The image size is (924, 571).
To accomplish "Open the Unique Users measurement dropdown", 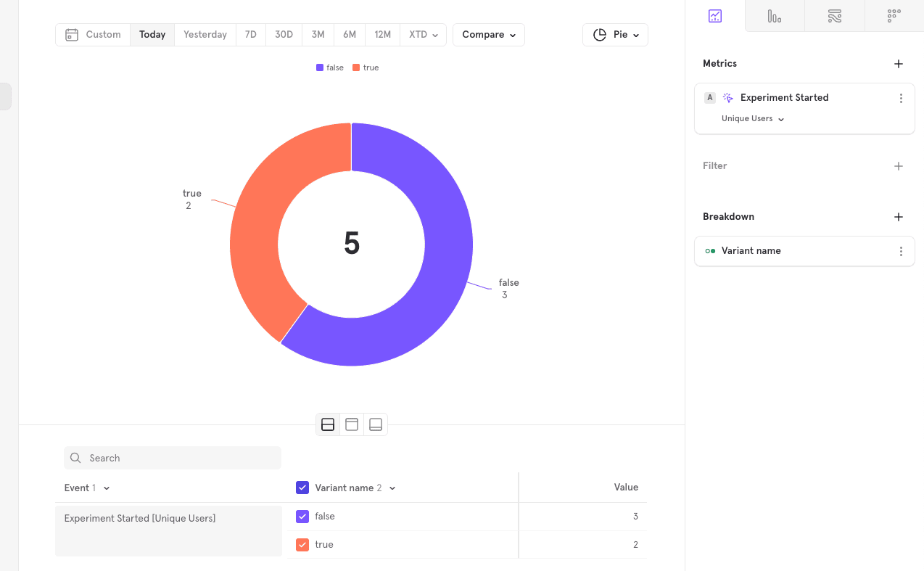I will pos(752,119).
